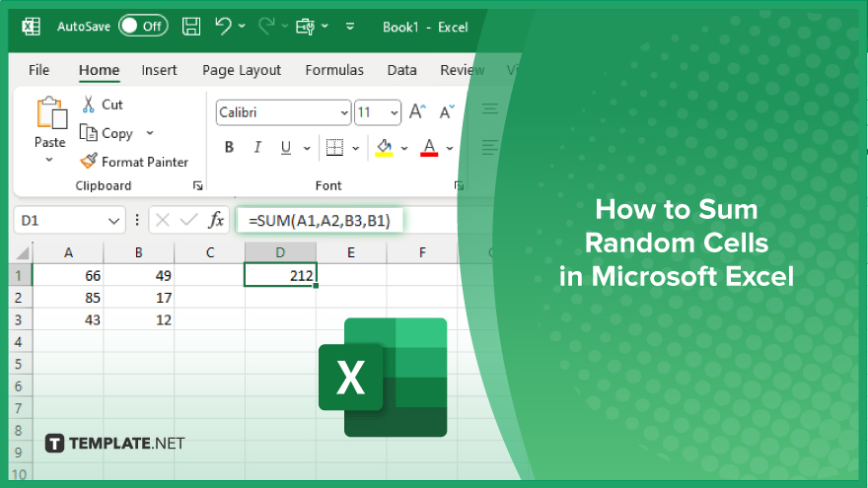Click the Cut scissors button
868x488 pixels.
click(x=102, y=105)
